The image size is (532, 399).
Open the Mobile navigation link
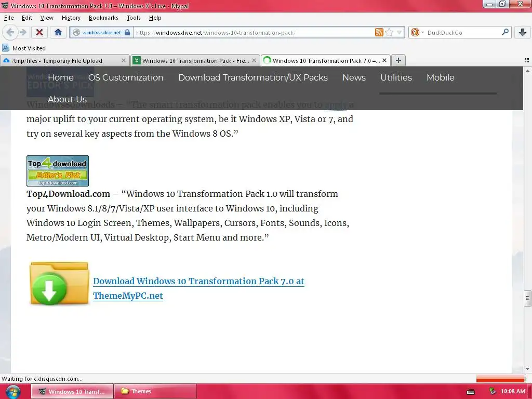point(441,77)
